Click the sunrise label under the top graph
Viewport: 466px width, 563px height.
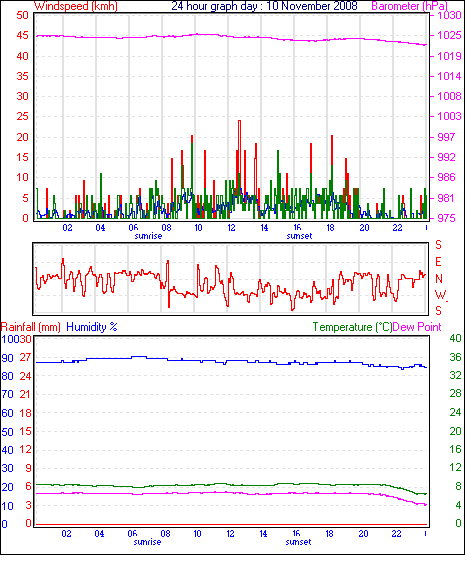[148, 236]
